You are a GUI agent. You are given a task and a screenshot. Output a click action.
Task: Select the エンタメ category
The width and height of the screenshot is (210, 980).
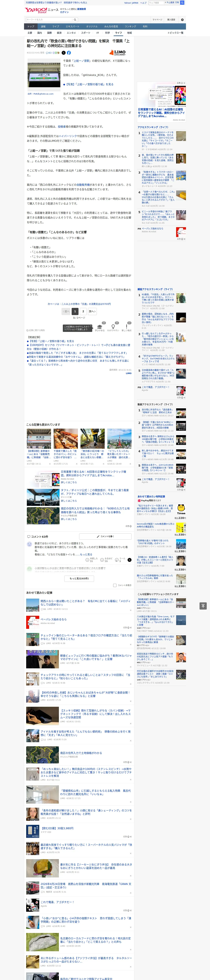(71, 33)
